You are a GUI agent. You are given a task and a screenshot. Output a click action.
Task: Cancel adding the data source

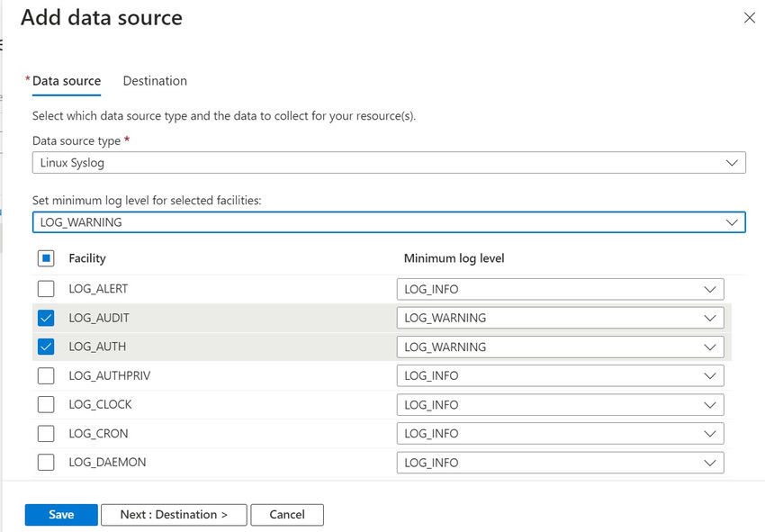point(287,514)
